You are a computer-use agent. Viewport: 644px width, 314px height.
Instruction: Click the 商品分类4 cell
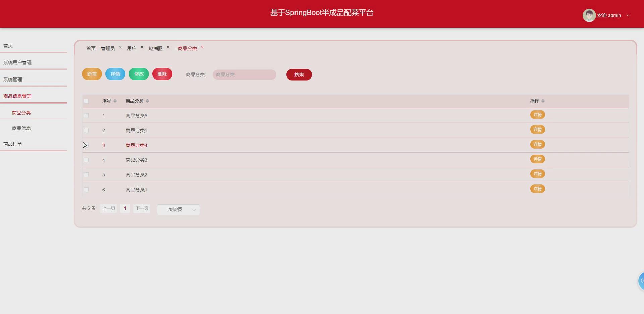click(137, 145)
